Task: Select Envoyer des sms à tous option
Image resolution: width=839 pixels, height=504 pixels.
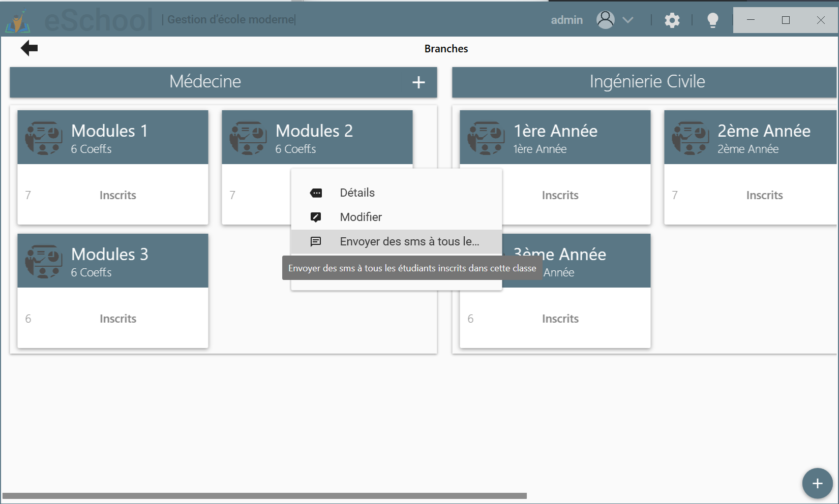Action: pyautogui.click(x=409, y=242)
